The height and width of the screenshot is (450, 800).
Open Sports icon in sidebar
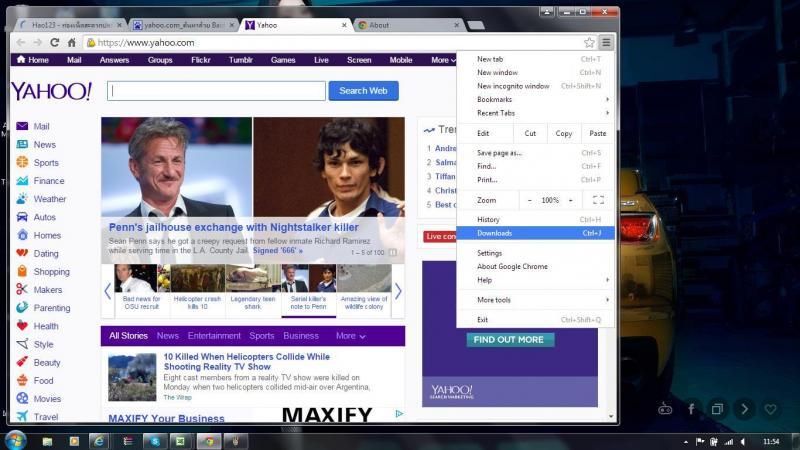point(22,162)
